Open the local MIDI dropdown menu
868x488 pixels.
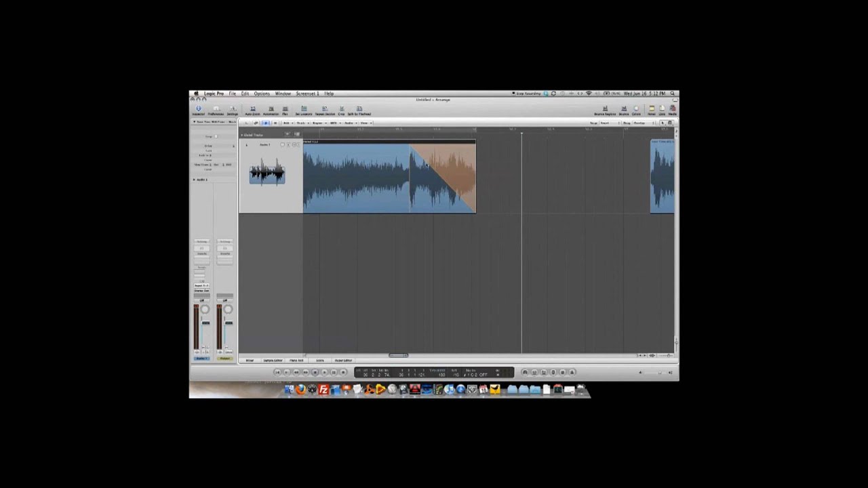pos(334,123)
